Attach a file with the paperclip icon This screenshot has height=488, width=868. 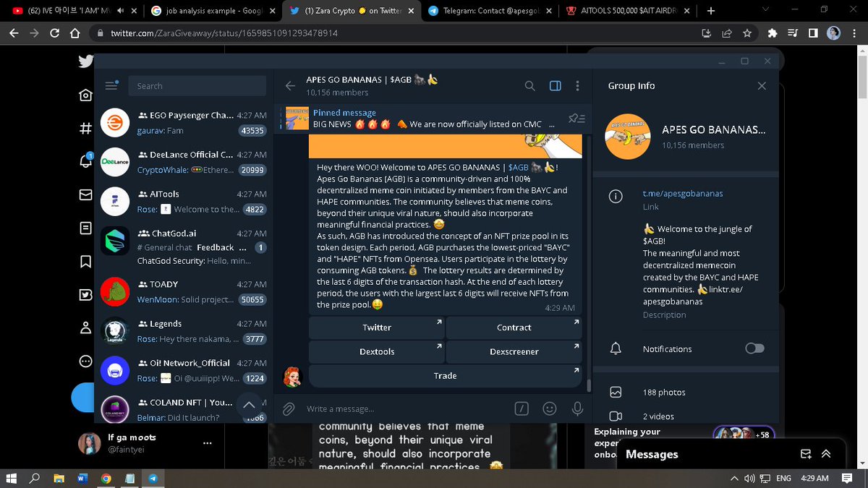coord(289,409)
